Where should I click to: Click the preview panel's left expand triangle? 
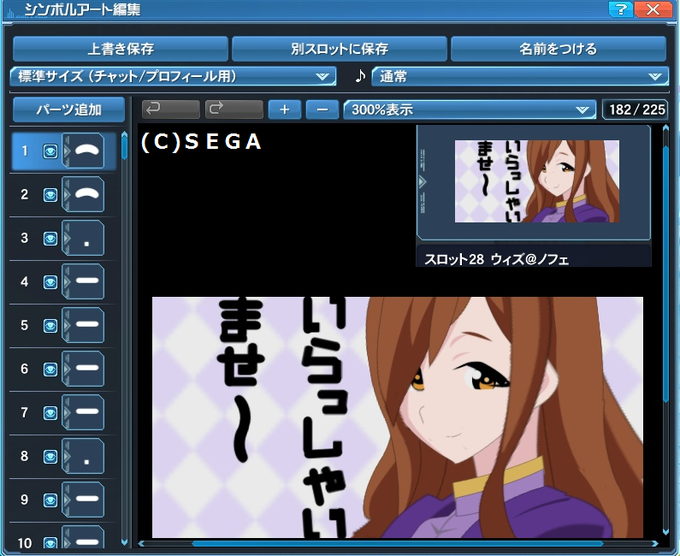tap(422, 181)
